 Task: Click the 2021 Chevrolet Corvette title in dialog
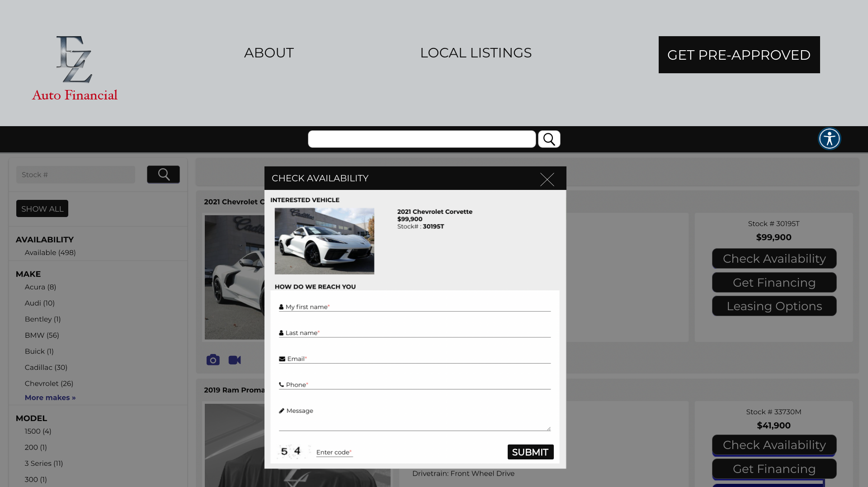tap(435, 212)
